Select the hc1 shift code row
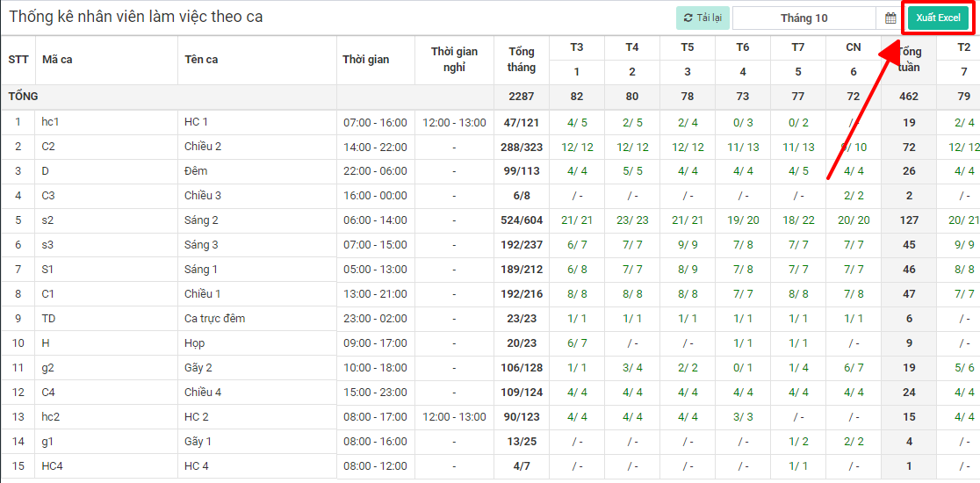980x483 pixels. 51,122
